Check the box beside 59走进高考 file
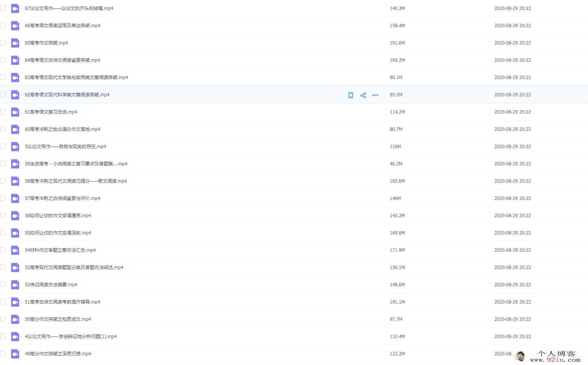This screenshot has height=365, width=588. click(3, 164)
